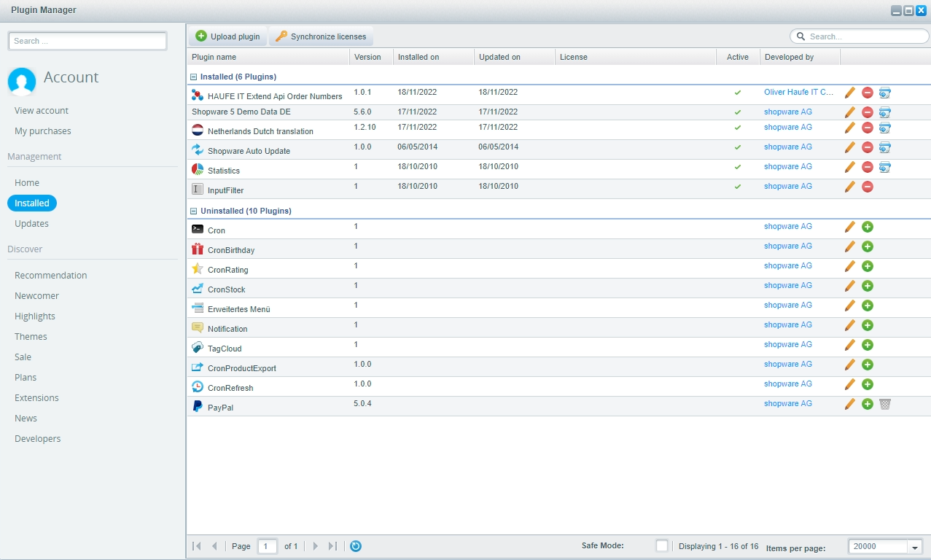Uninstall the Statistics plugin
This screenshot has width=931, height=560.
pyautogui.click(x=868, y=167)
